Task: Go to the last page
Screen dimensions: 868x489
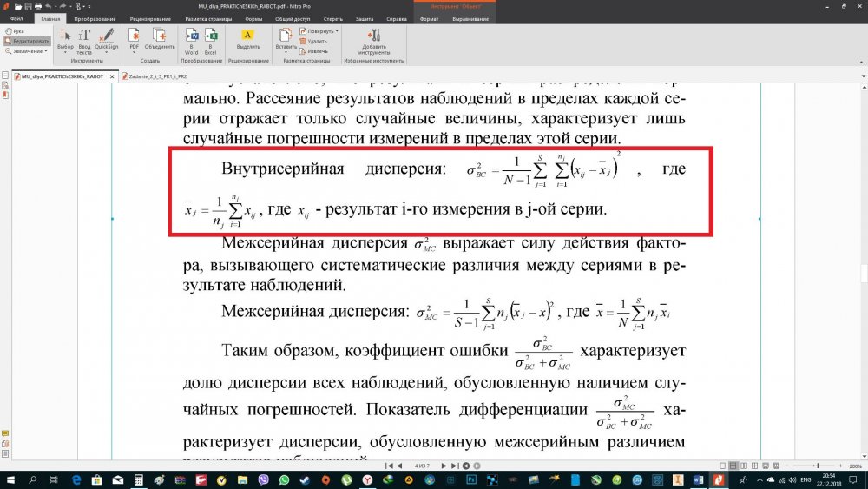Action: click(x=455, y=466)
